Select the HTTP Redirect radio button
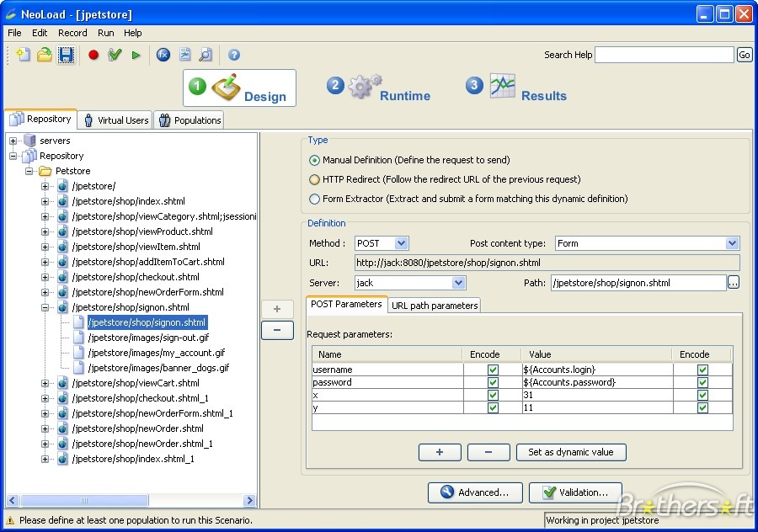758x532 pixels. point(314,180)
